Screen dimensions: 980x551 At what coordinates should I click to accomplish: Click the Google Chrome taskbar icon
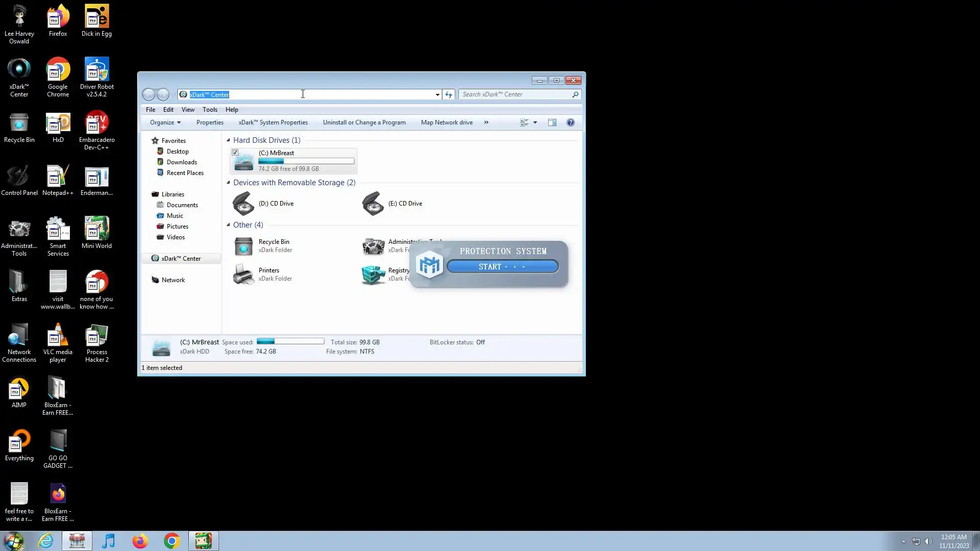(x=171, y=541)
